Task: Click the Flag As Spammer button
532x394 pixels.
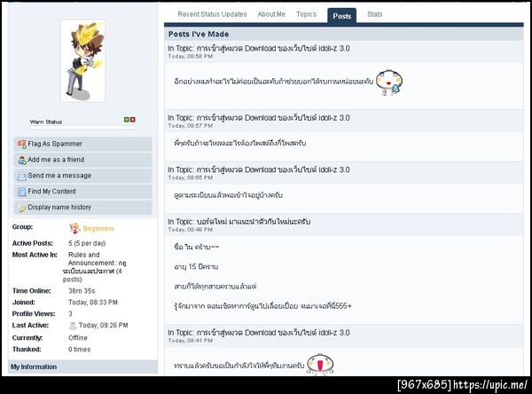Action: 82,144
